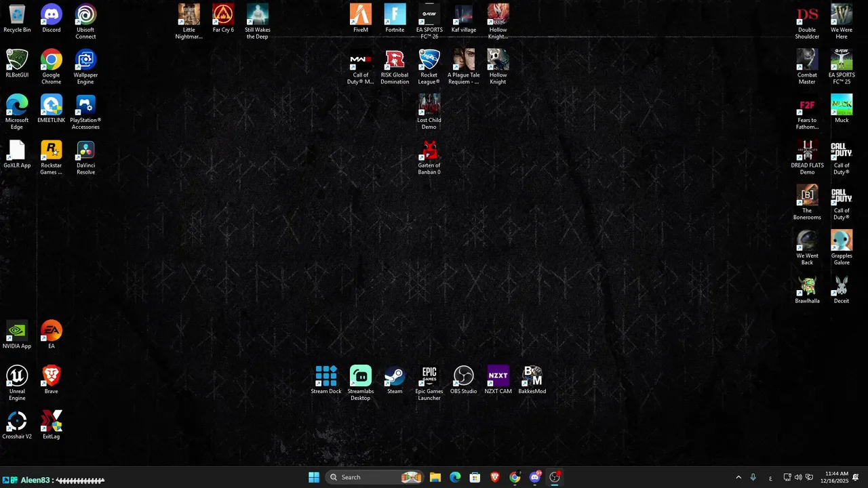Select the Stream Dock desktop icon
This screenshot has width=868, height=488.
point(326,380)
